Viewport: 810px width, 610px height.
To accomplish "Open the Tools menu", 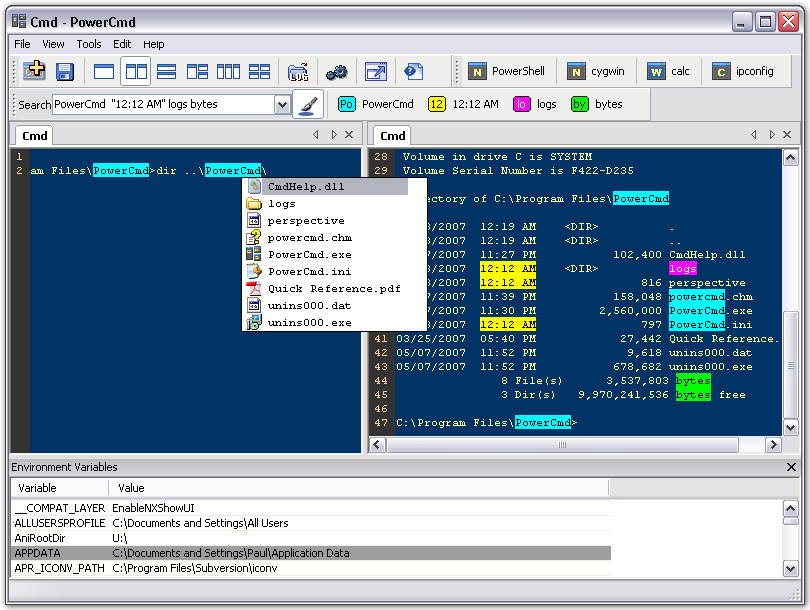I will pyautogui.click(x=91, y=44).
